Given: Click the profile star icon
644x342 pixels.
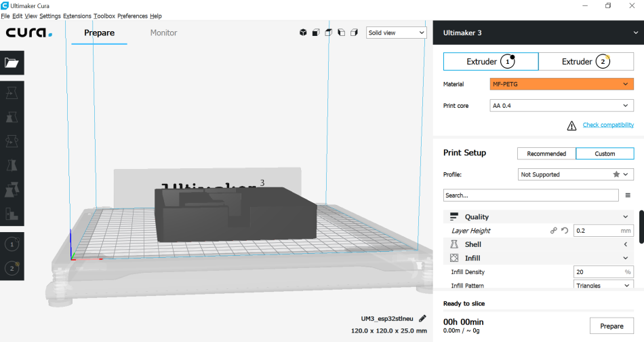Looking at the screenshot, I should (x=616, y=174).
